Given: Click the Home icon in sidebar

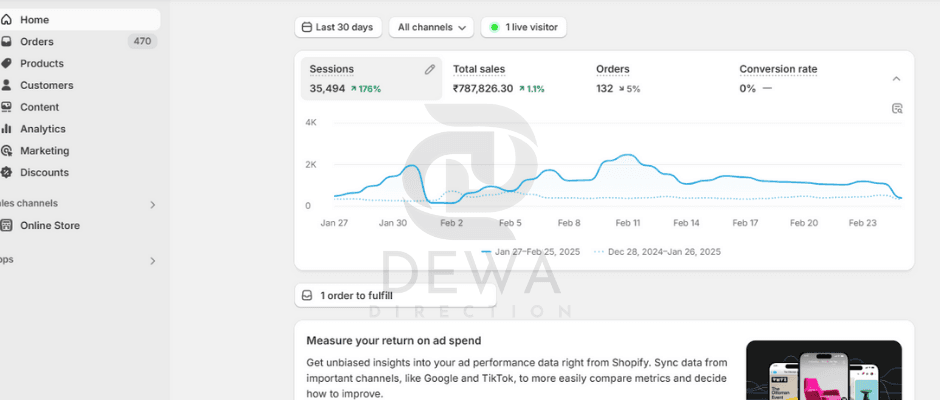Looking at the screenshot, I should point(7,20).
